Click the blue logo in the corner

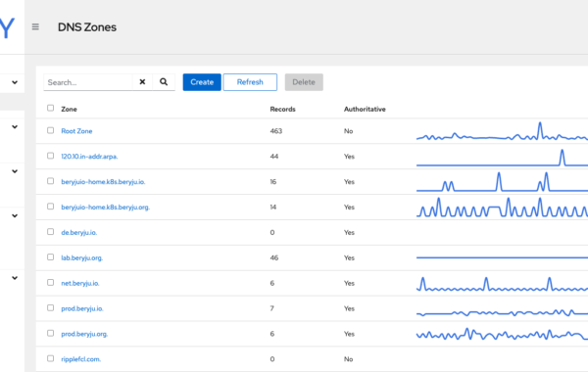tap(7, 27)
